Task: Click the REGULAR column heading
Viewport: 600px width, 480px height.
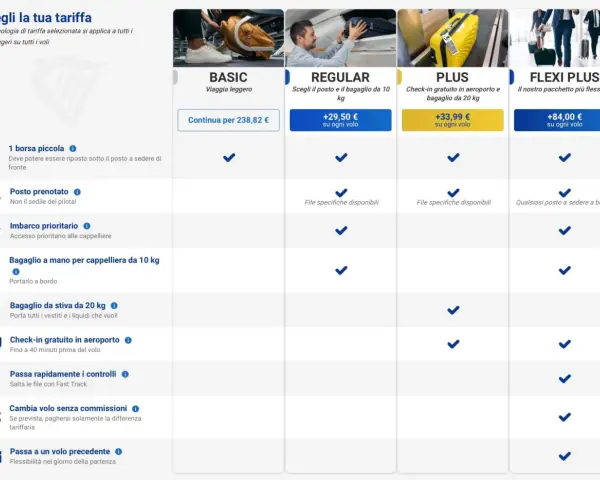Action: point(341,77)
